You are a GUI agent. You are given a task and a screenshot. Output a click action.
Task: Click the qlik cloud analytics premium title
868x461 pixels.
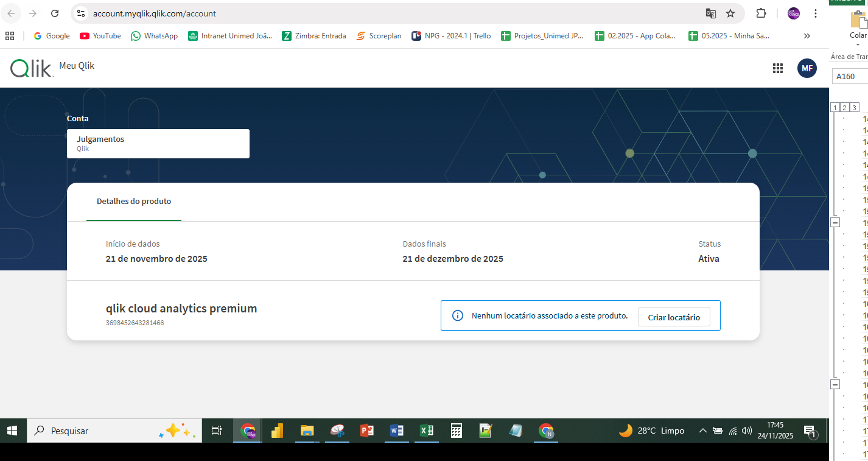click(x=181, y=308)
